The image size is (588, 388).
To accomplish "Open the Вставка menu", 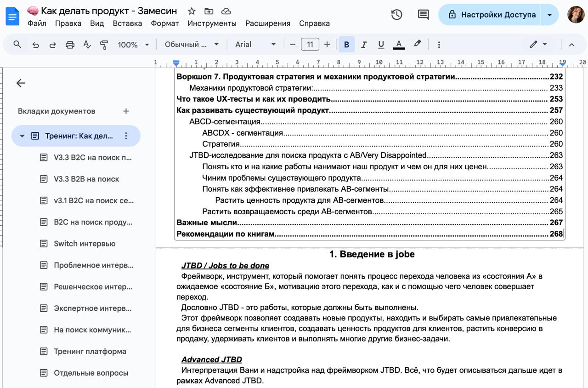I will coord(127,23).
